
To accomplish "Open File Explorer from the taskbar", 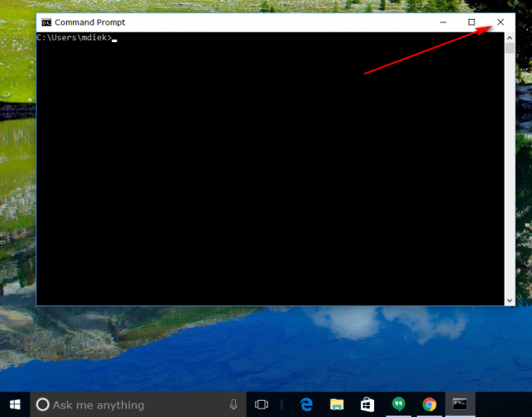I will coord(337,404).
